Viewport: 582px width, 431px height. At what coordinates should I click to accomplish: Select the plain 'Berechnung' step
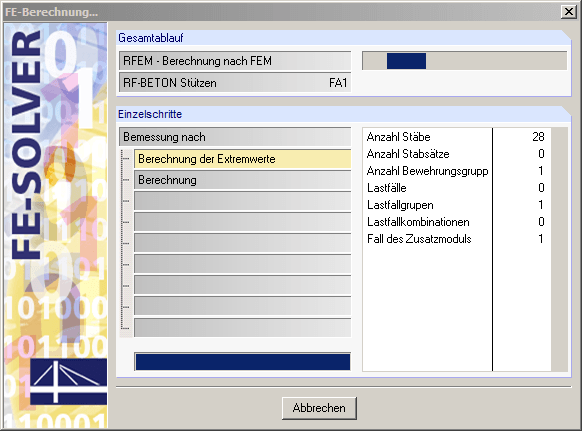pyautogui.click(x=242, y=180)
